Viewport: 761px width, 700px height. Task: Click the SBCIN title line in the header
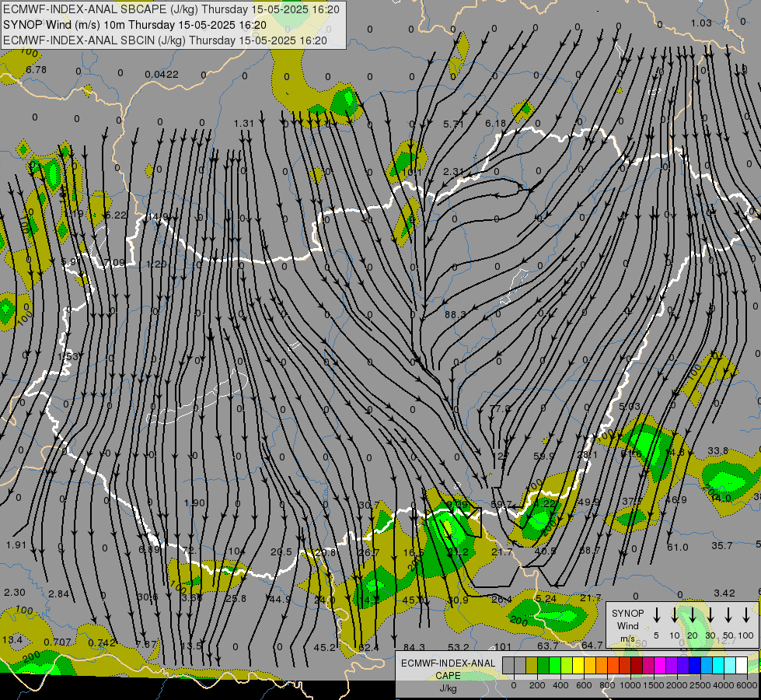(x=165, y=40)
